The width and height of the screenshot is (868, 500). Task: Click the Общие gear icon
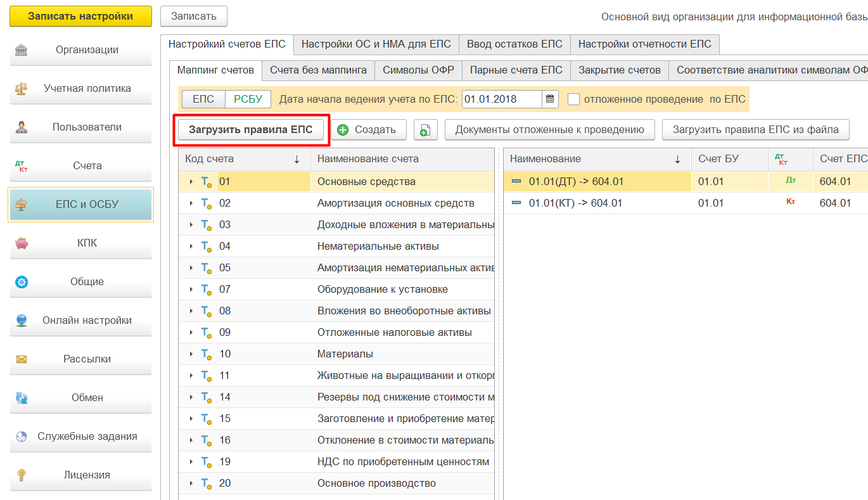22,282
